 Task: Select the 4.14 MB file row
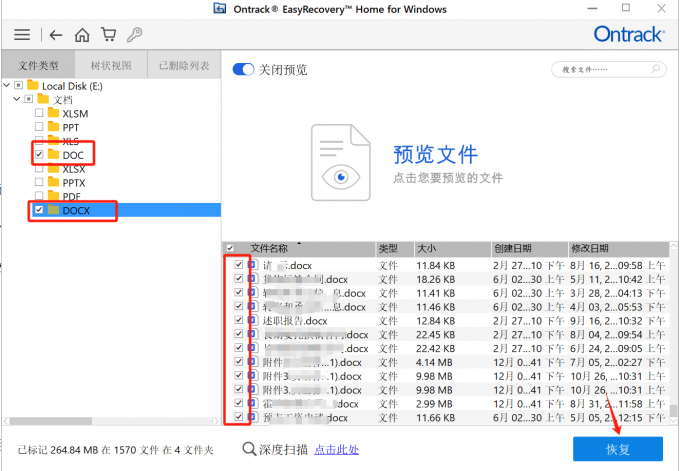(x=446, y=362)
